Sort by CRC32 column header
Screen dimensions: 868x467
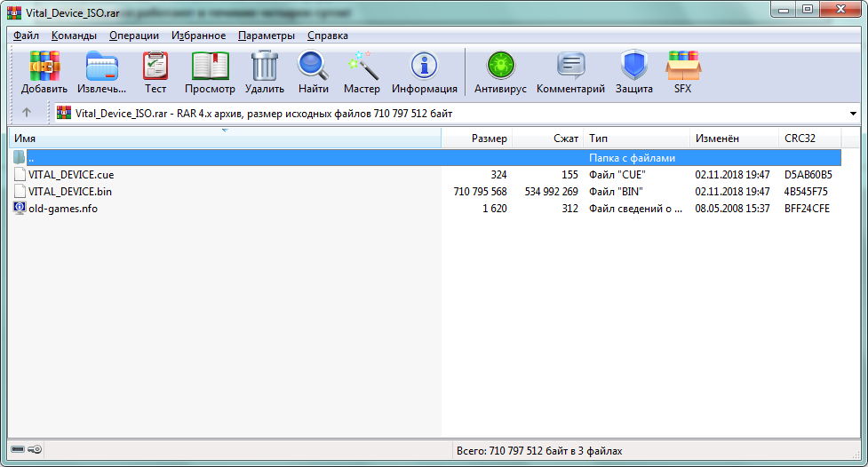(810, 139)
